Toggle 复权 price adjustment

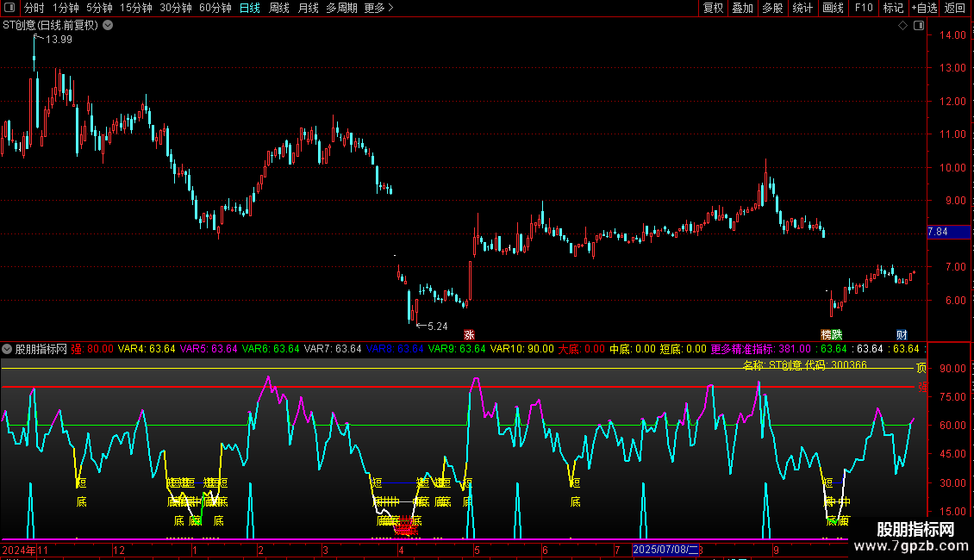713,8
